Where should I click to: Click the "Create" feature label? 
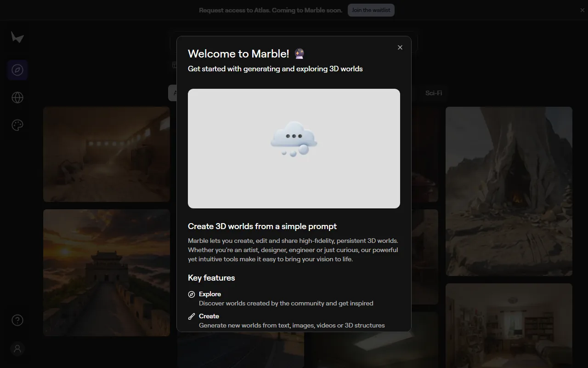[x=209, y=316]
